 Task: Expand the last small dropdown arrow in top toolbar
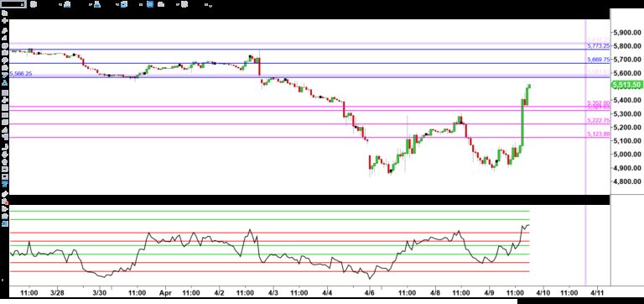[210, 6]
